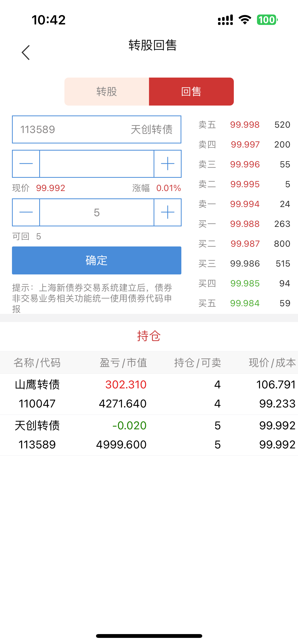Open the 持仓 holdings header
The height and width of the screenshot is (644, 298).
[x=149, y=336]
